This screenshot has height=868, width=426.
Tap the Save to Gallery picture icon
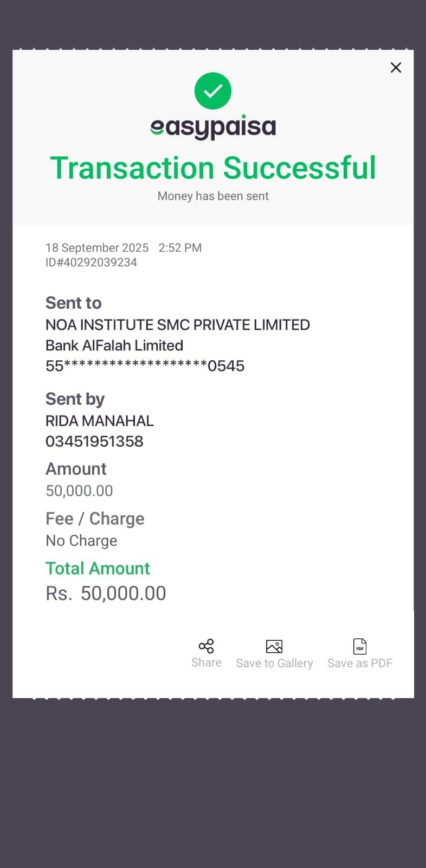pyautogui.click(x=274, y=646)
